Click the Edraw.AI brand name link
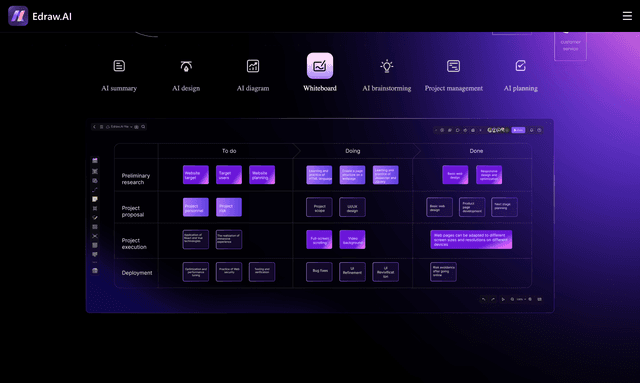The width and height of the screenshot is (640, 383). [x=52, y=16]
